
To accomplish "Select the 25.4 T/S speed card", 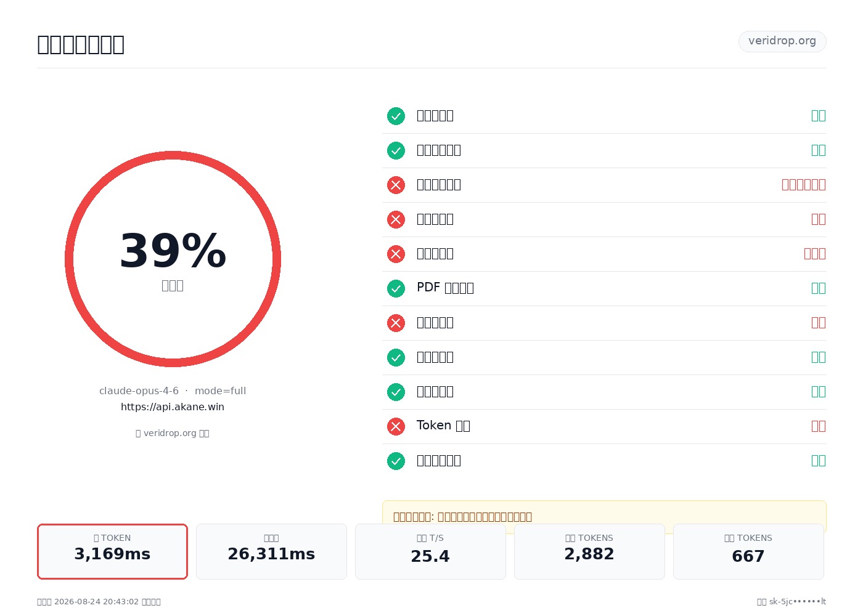I will pos(430,551).
